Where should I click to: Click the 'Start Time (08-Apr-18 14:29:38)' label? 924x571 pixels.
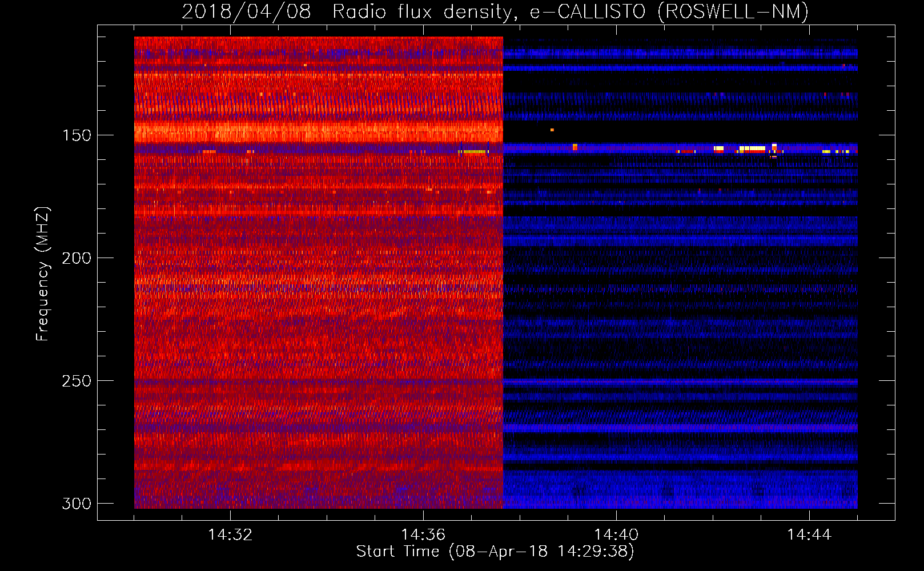point(495,552)
